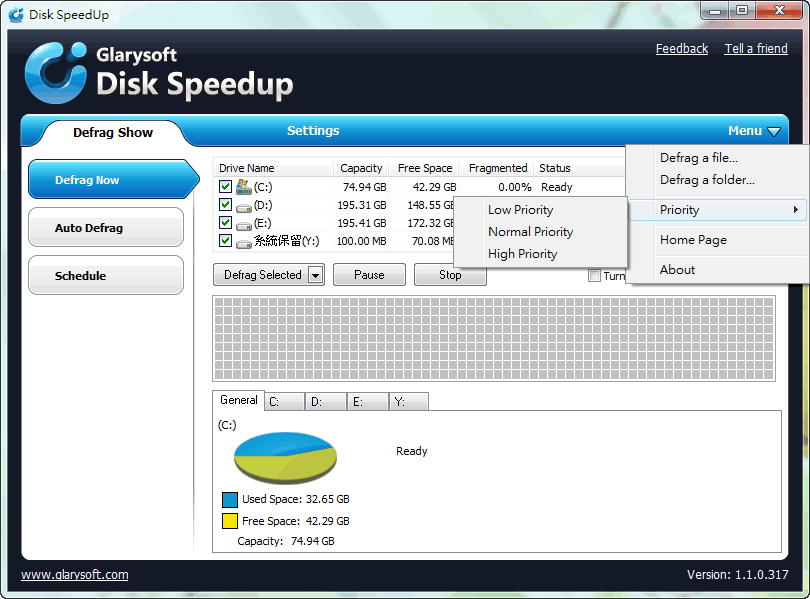Click the Windows drive icon for C:
Screen dimensions: 810x599
click(x=243, y=186)
